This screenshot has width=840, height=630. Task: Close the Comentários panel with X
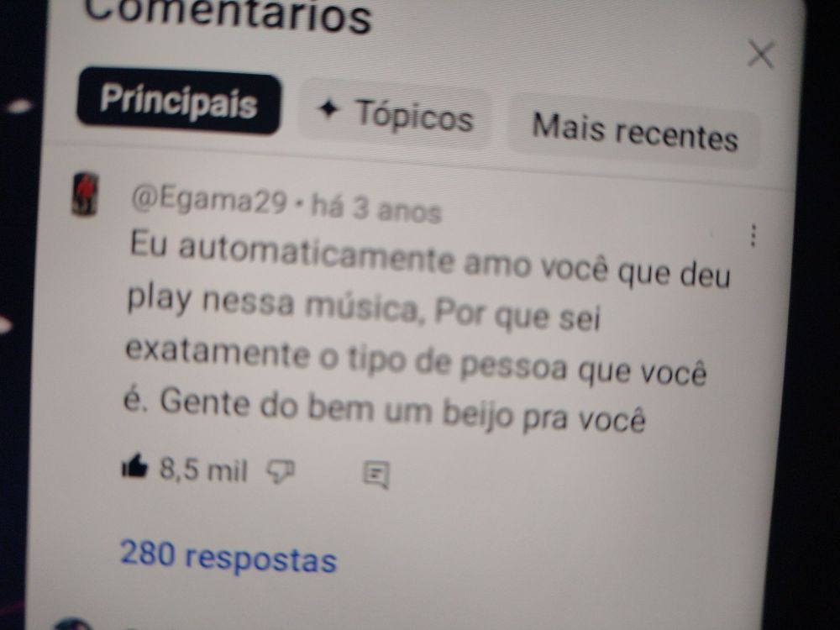pyautogui.click(x=761, y=55)
